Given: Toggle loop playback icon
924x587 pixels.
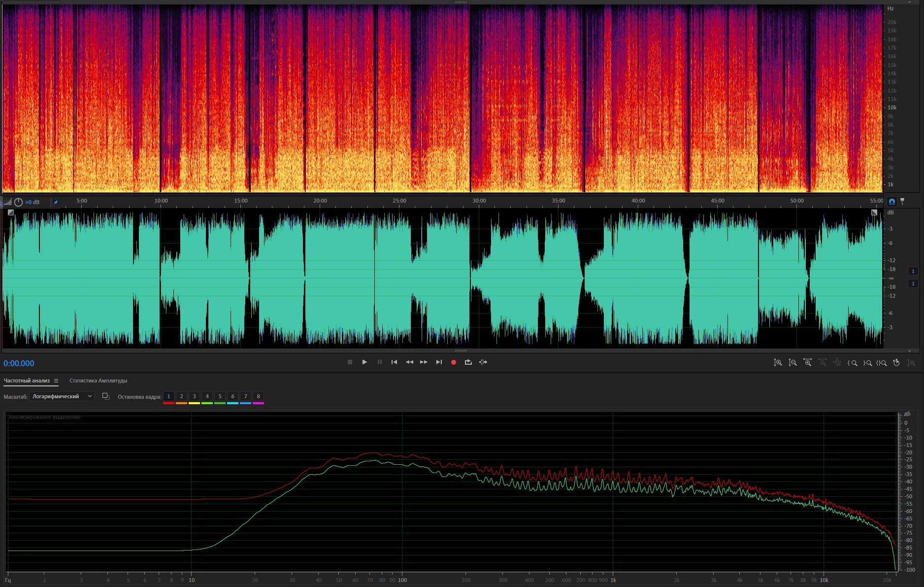Looking at the screenshot, I should [468, 362].
